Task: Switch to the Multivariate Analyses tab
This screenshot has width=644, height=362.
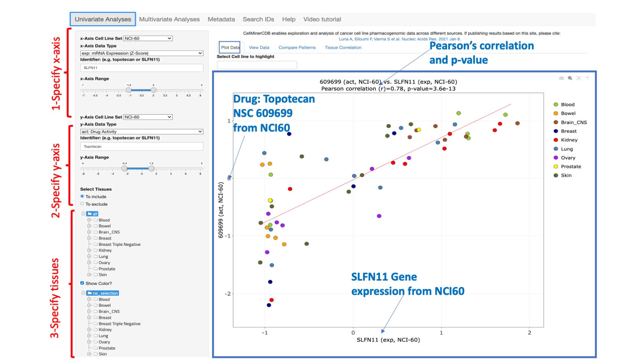Action: click(169, 19)
